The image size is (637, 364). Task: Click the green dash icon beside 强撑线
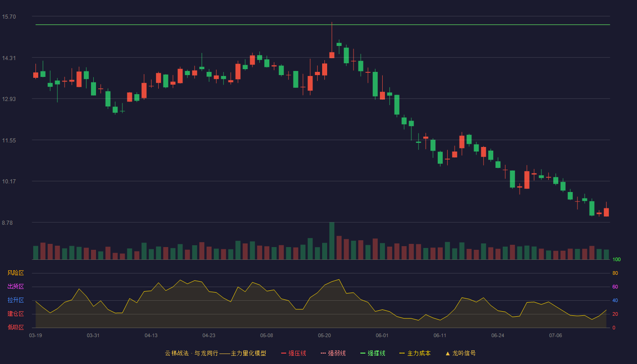pos(363,354)
